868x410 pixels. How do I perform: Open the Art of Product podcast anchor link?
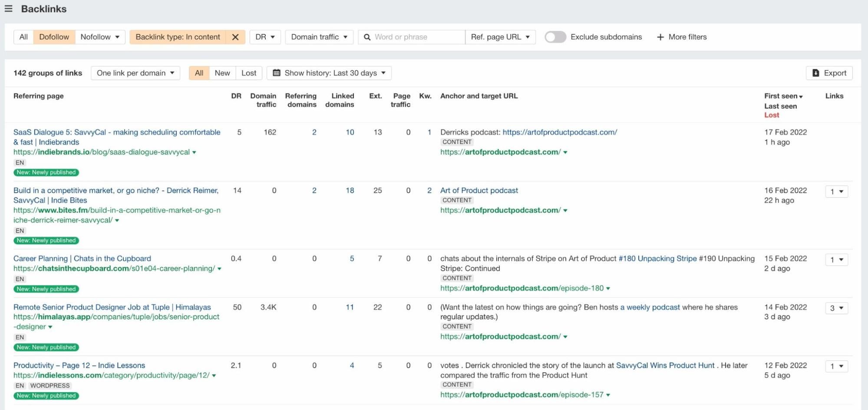[479, 190]
